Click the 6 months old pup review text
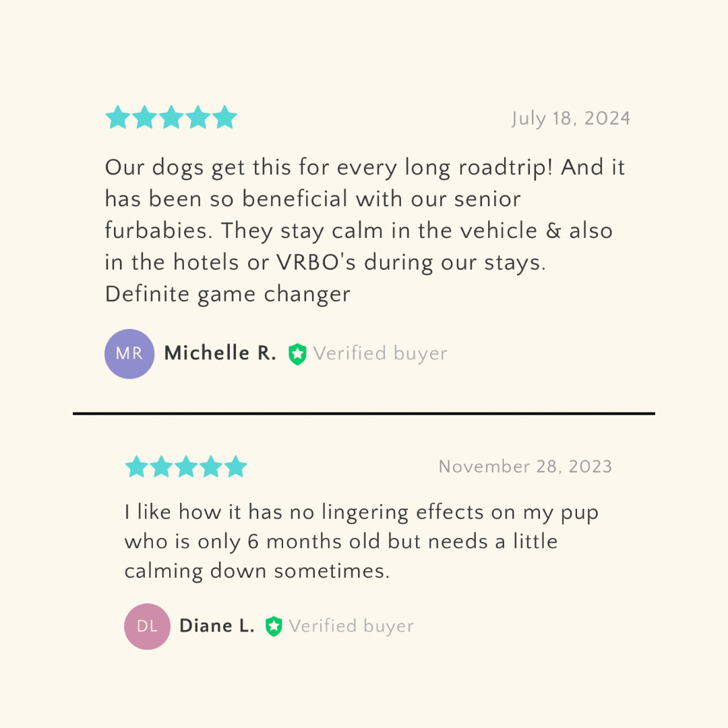The image size is (728, 728). click(361, 541)
